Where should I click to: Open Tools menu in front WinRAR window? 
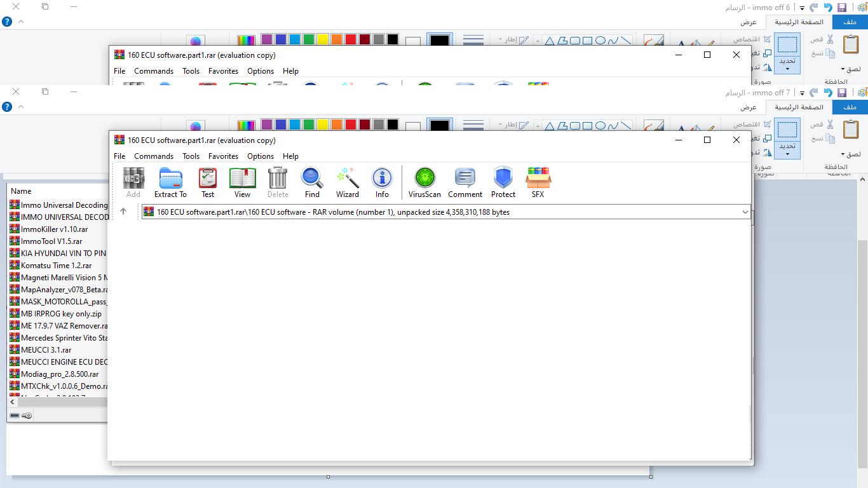coord(191,156)
